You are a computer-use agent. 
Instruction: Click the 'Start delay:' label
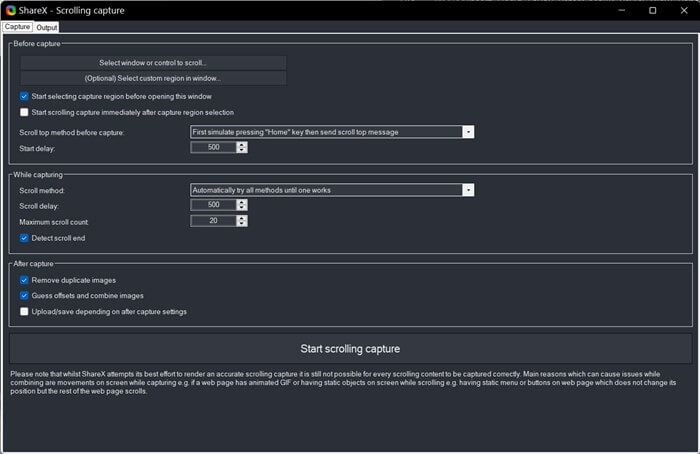click(37, 149)
